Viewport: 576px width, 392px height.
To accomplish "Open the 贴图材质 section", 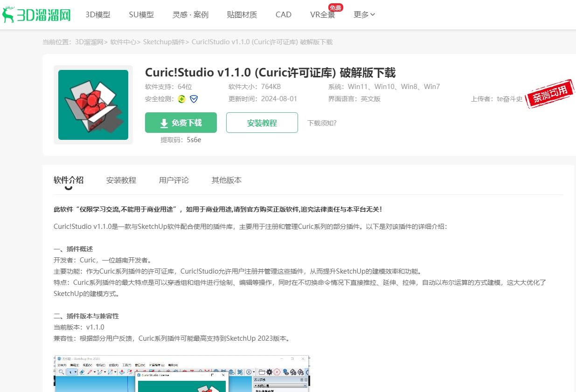I will [x=242, y=14].
